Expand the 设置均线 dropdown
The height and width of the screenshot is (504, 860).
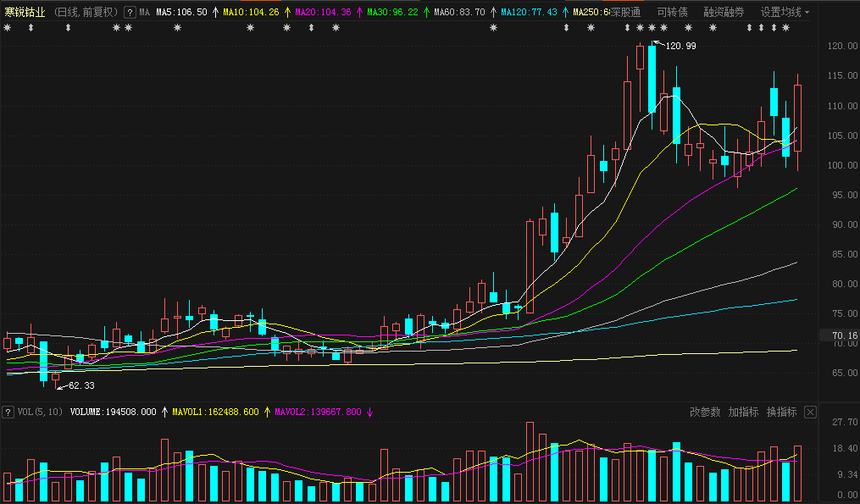coord(785,12)
